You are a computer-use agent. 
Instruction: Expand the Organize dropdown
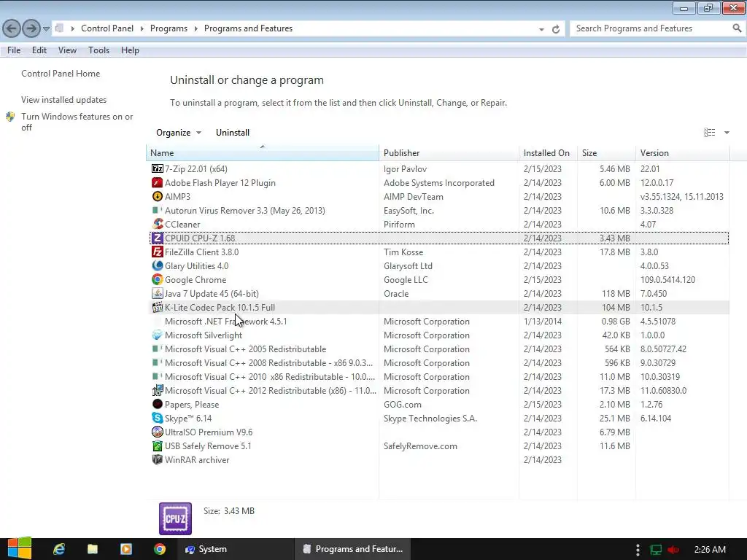pyautogui.click(x=198, y=133)
